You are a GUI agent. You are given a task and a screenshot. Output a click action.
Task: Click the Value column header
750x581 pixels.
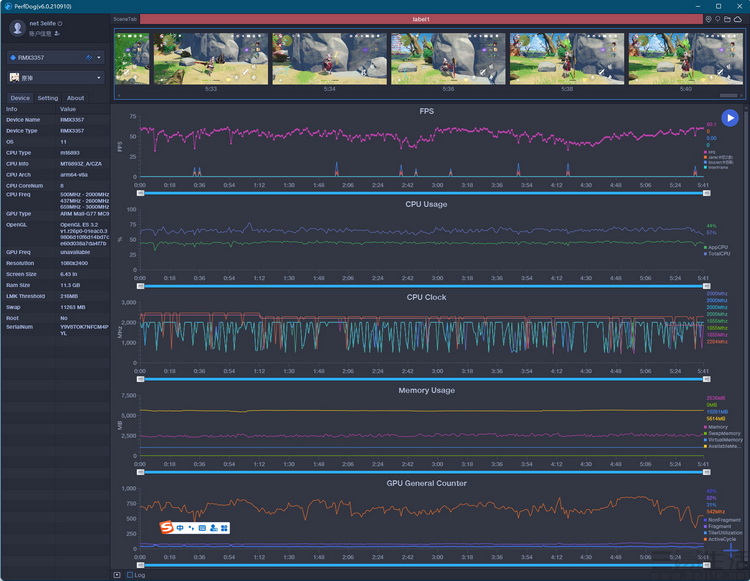[68, 109]
